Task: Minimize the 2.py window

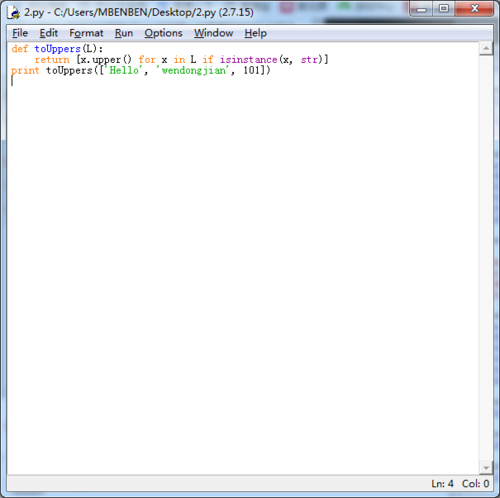Action: point(421,9)
